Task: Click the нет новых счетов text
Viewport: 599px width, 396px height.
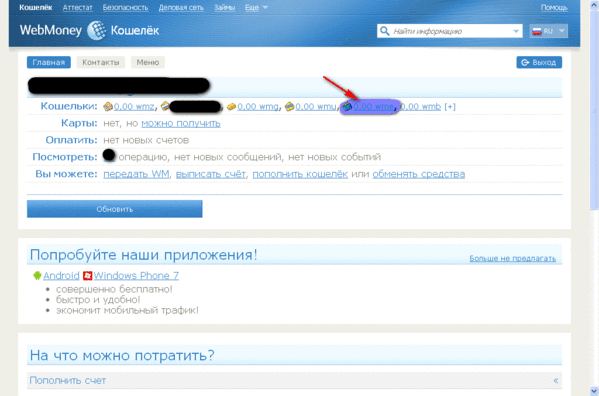Action: [146, 140]
